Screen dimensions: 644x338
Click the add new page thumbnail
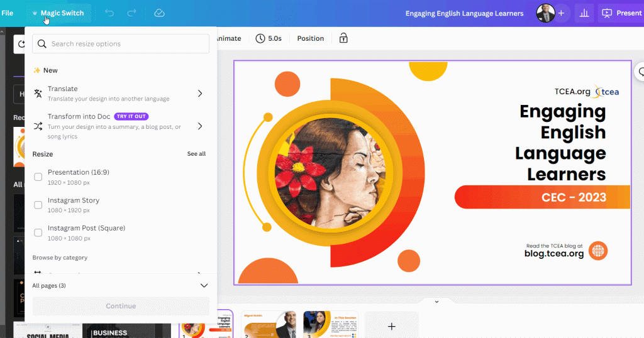point(391,326)
